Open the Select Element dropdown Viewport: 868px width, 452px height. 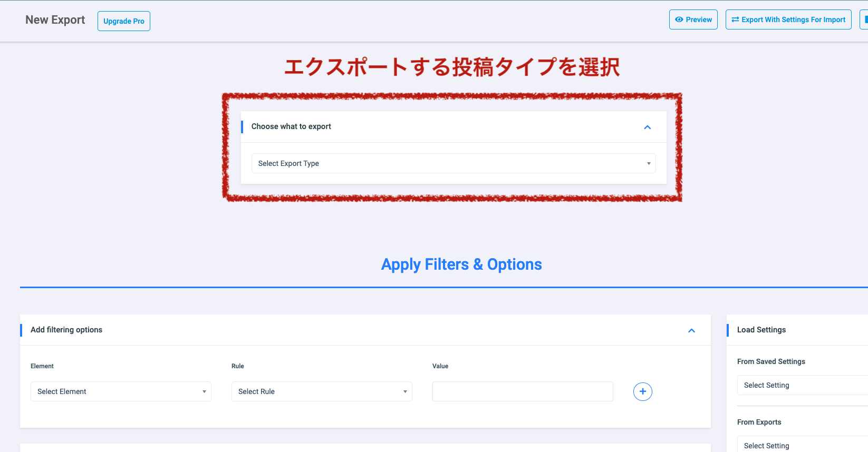tap(121, 391)
